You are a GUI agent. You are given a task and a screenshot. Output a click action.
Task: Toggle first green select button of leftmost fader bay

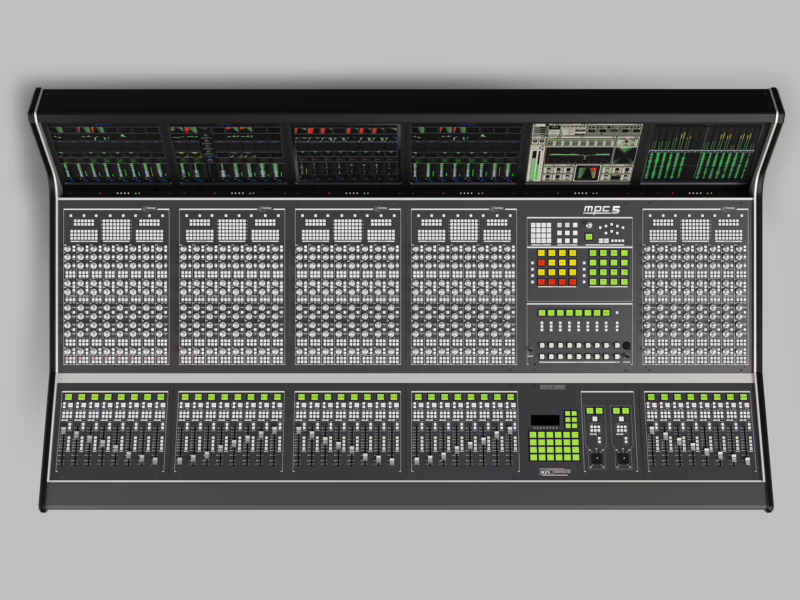tap(68, 397)
